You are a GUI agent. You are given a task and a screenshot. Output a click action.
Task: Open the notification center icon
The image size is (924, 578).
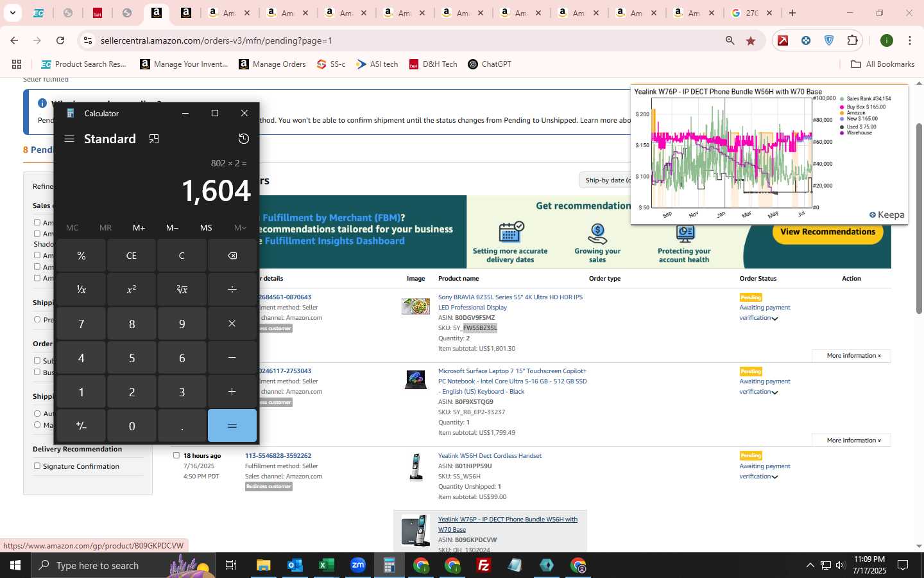pos(903,565)
